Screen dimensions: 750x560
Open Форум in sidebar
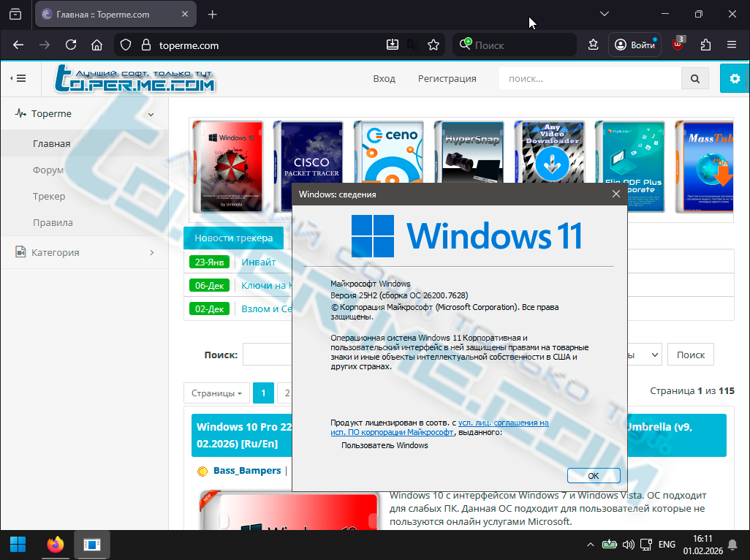click(48, 170)
